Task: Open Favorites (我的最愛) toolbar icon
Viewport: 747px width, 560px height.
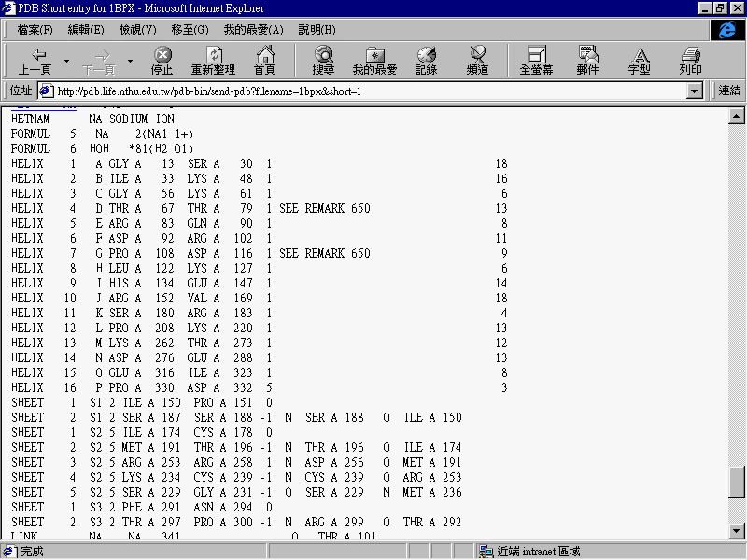Action: [x=374, y=61]
